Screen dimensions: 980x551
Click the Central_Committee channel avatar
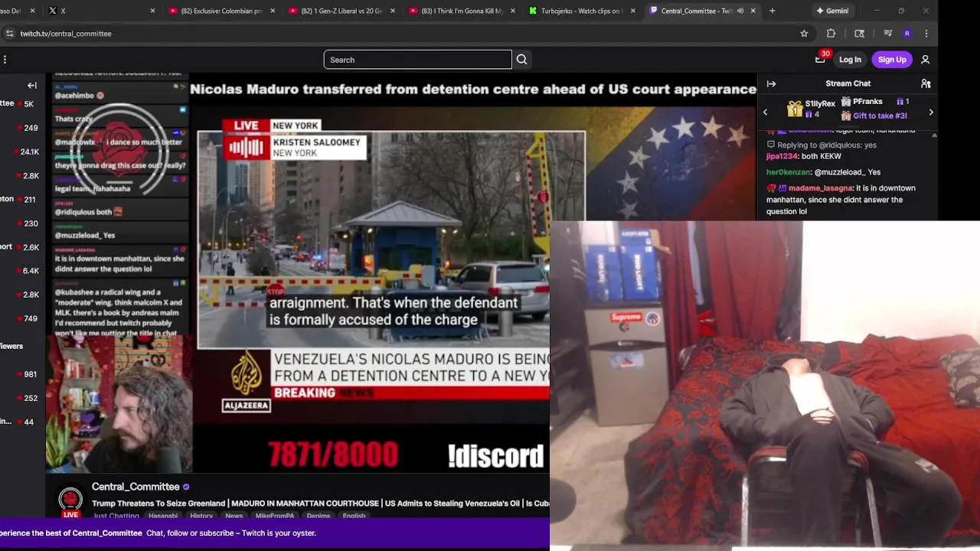pos(70,500)
